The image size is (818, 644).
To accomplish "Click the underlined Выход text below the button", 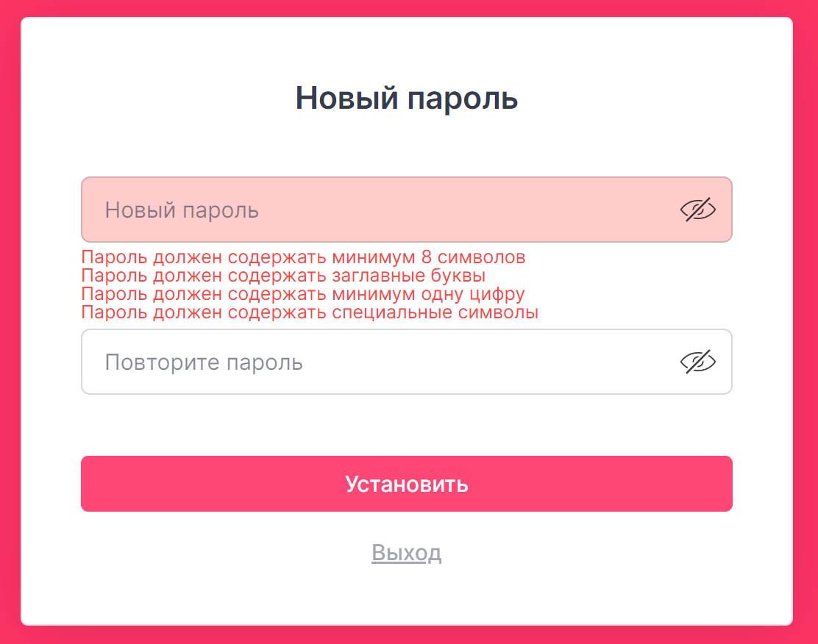I will pyautogui.click(x=406, y=552).
